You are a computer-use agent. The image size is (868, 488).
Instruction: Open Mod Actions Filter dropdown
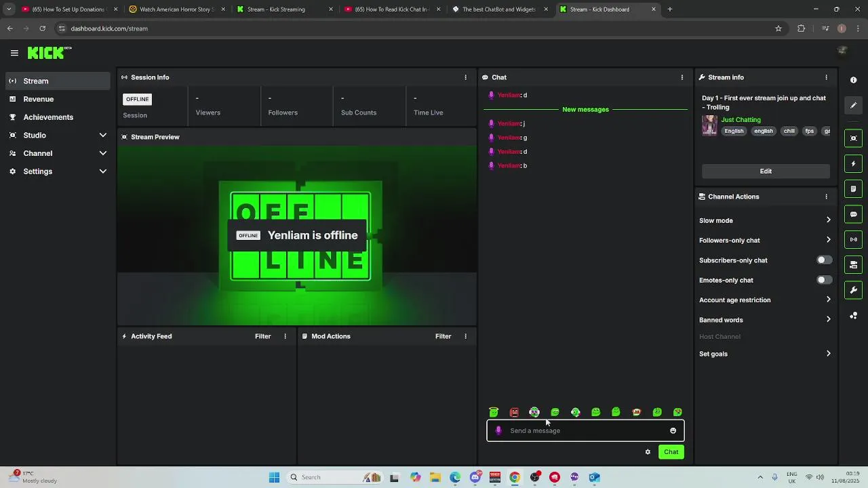point(443,336)
